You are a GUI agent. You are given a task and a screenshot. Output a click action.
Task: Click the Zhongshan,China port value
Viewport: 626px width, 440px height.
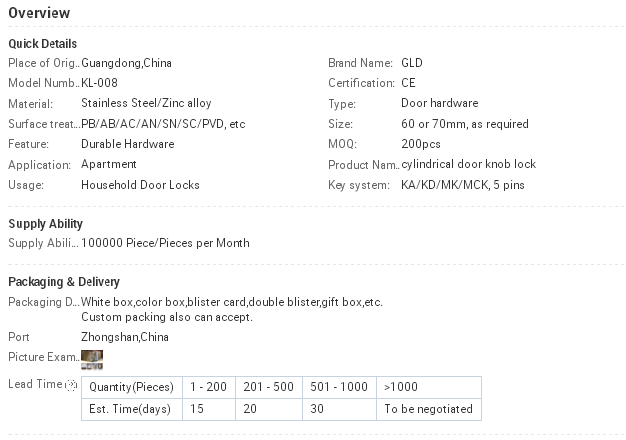[124, 337]
